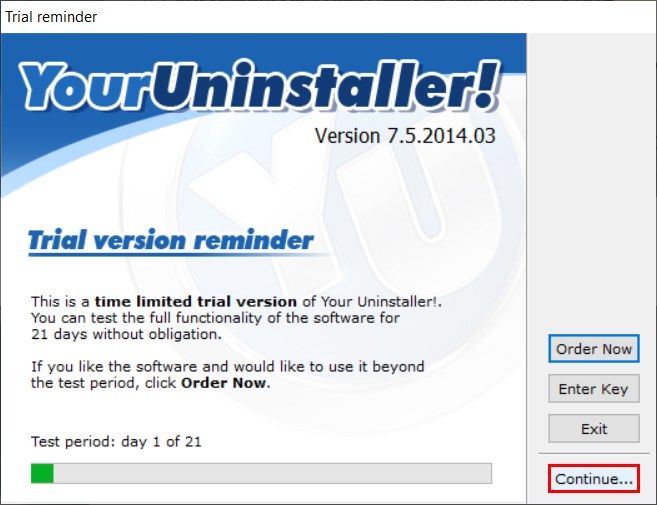Select the Version 7.5.2014.03 label
Viewport: 657px width, 505px height.
pyautogui.click(x=405, y=136)
